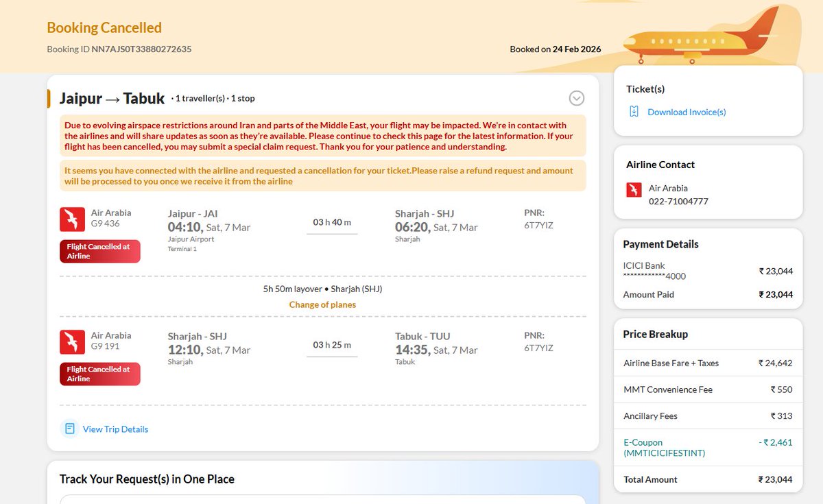823x504 pixels.
Task: Click Air Arabia logo for flight G9 436
Action: click(72, 219)
